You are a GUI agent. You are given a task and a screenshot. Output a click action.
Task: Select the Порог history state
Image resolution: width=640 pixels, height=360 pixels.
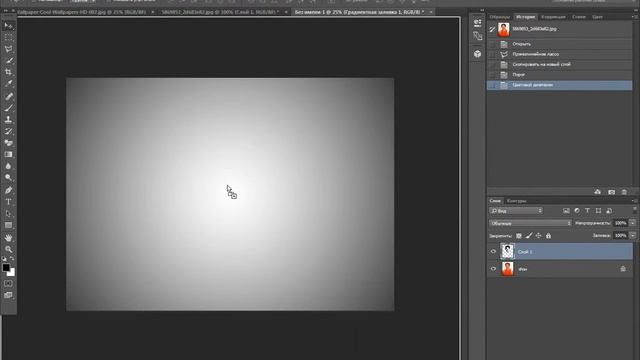560,75
